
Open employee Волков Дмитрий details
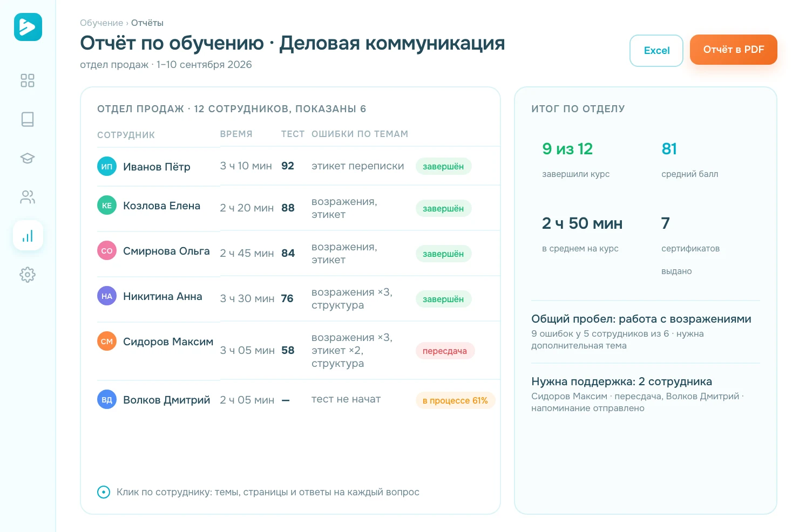(x=166, y=400)
